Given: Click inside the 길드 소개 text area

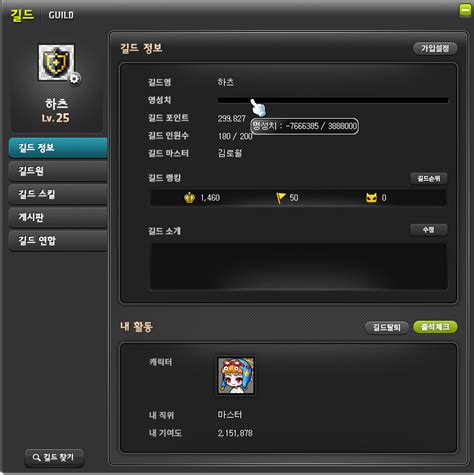Looking at the screenshot, I should tap(298, 266).
